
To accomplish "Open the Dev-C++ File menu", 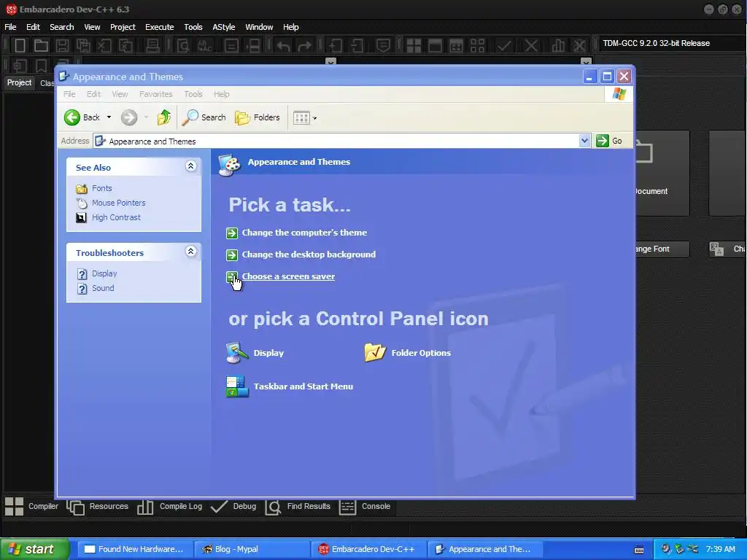I will click(x=10, y=27).
